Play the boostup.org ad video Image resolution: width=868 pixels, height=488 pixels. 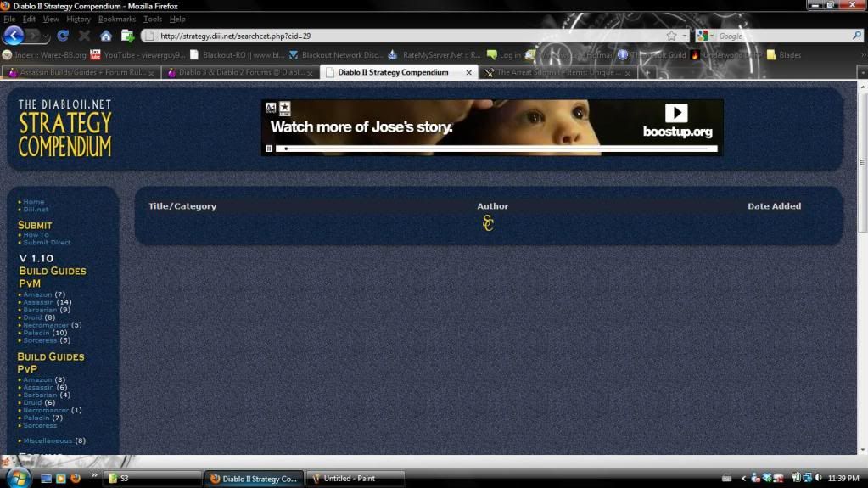tap(676, 113)
